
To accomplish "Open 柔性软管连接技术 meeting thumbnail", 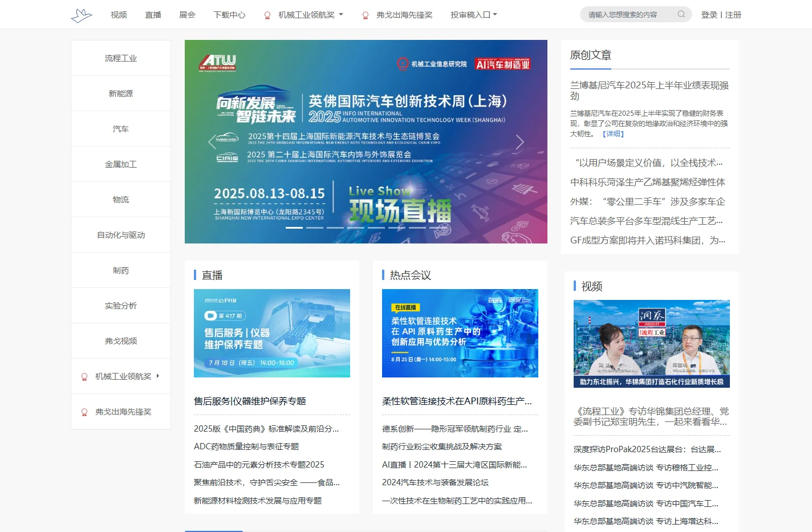I will 460,333.
